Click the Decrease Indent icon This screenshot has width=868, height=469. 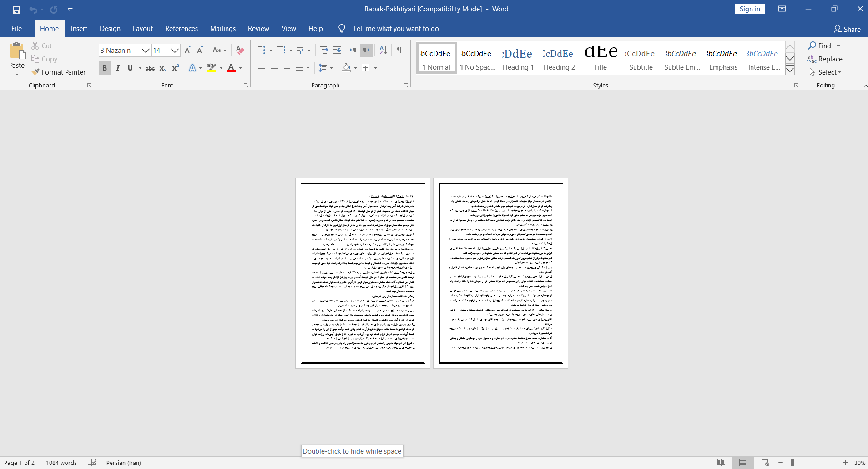coord(324,50)
